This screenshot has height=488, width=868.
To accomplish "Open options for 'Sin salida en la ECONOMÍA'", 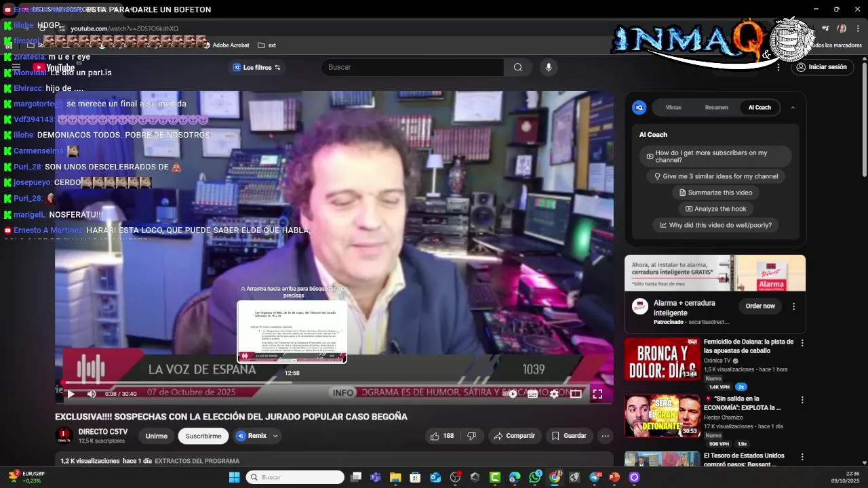I will (x=802, y=400).
